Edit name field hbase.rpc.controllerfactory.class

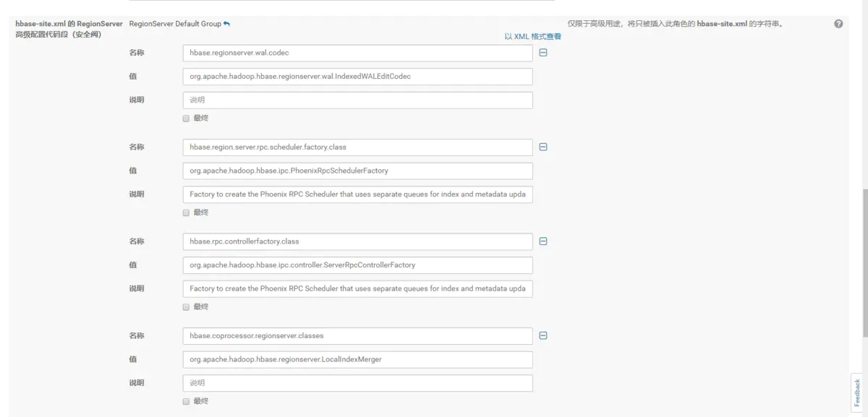(358, 241)
